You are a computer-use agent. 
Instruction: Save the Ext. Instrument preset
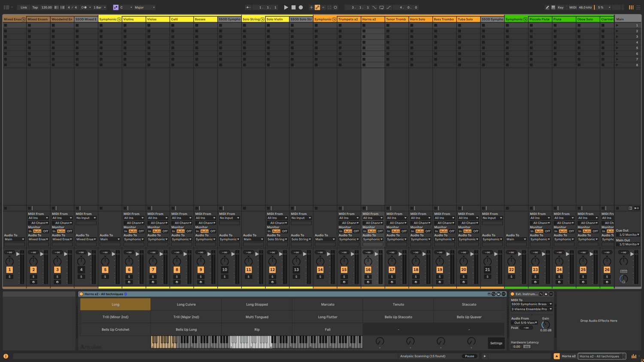[x=546, y=294]
